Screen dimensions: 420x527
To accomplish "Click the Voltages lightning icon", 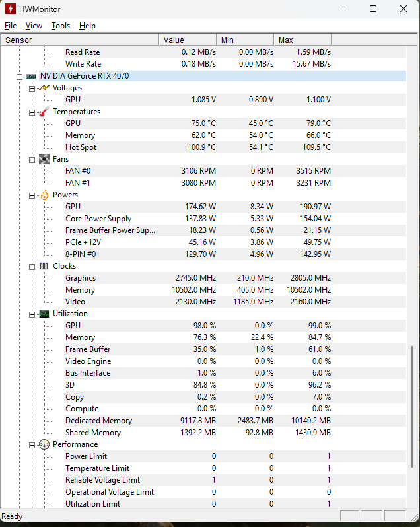I will (44, 88).
